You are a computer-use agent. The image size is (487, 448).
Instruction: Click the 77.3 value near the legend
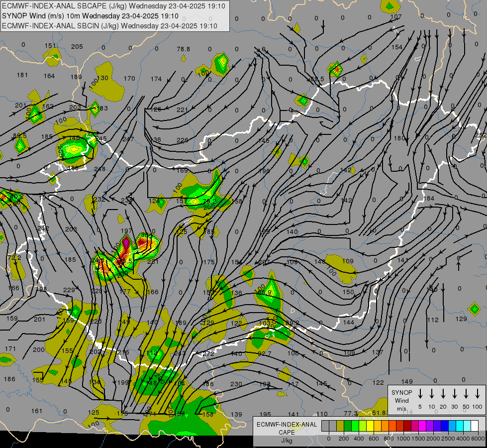(351, 414)
